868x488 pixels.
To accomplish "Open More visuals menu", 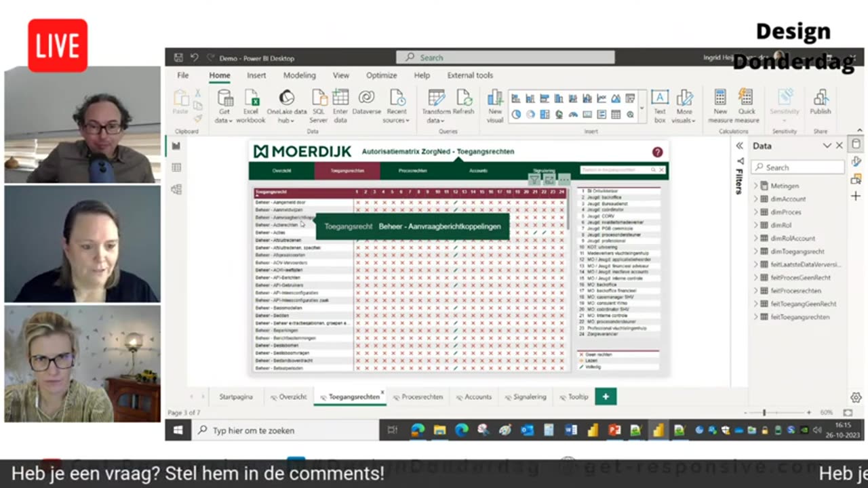I will coord(684,106).
